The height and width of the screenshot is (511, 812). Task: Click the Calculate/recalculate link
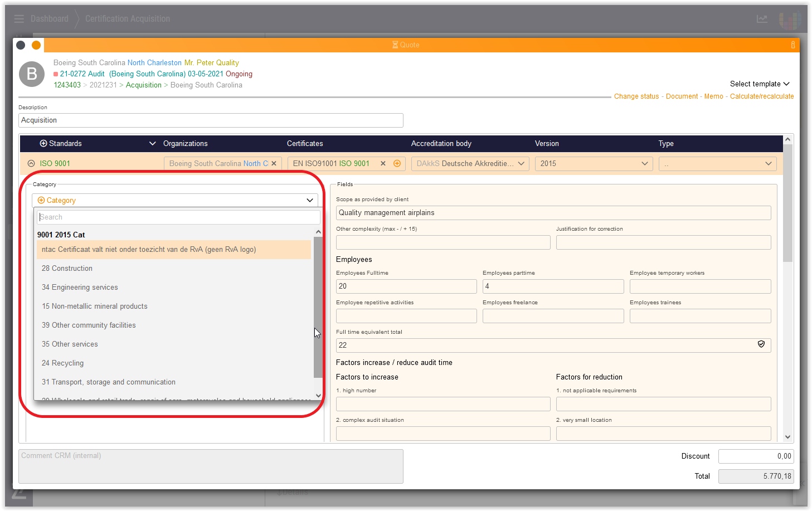click(x=761, y=96)
